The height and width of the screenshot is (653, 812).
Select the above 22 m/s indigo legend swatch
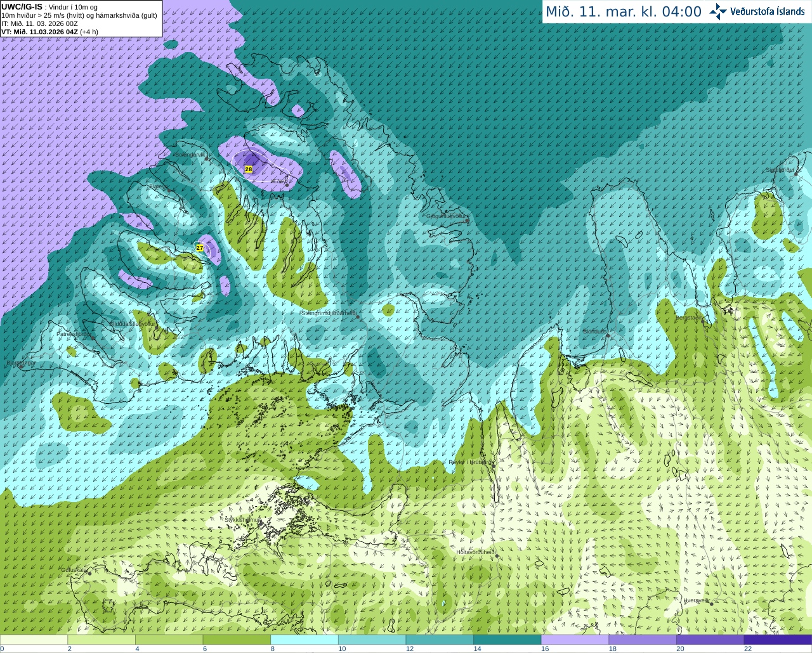coord(778,640)
